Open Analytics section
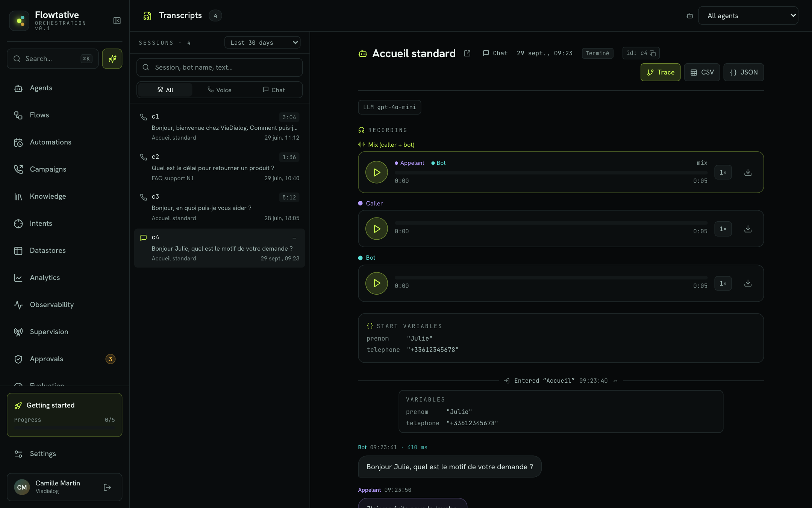Viewport: 812px width, 508px height. [x=65, y=278]
